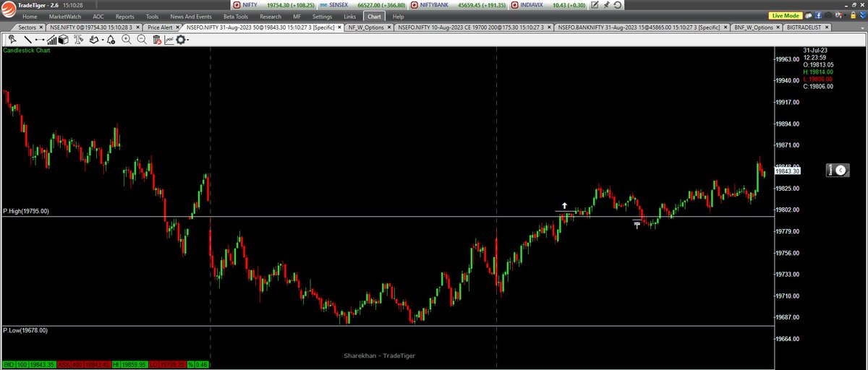Click the round arrow button on price axis
Viewport: 868px width, 370px height.
pyautogui.click(x=841, y=171)
